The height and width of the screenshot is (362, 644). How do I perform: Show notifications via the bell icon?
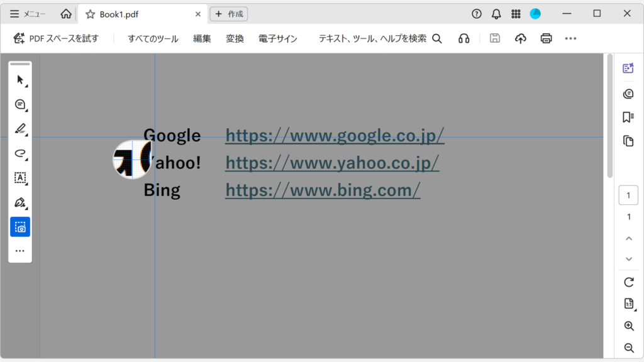[x=496, y=14]
